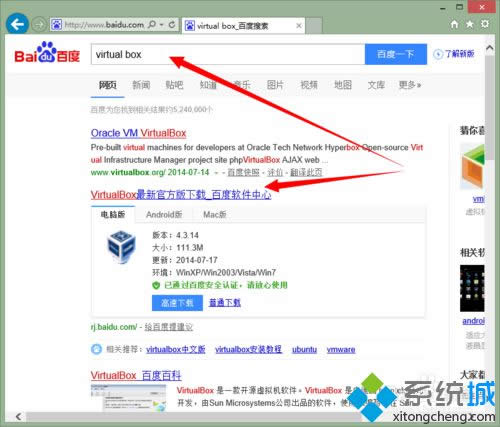The width and height of the screenshot is (500, 427).
Task: Close the virtual box search tab
Action: 299,26
